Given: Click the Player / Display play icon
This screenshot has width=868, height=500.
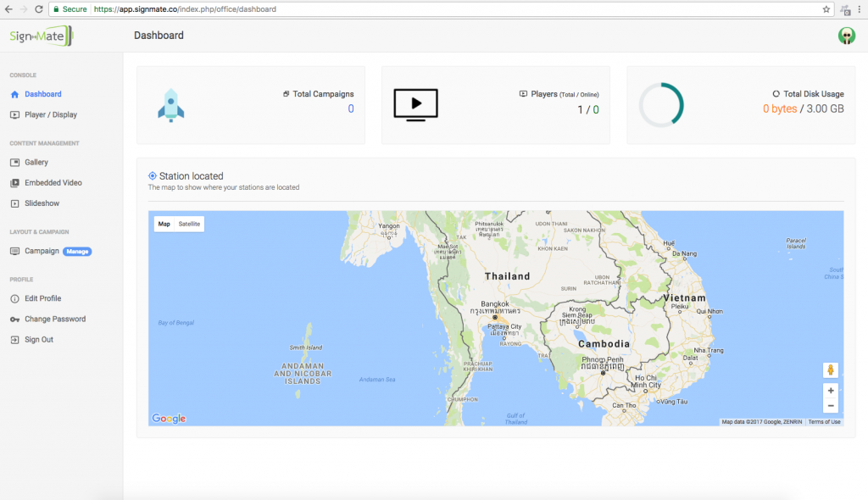Looking at the screenshot, I should (15, 114).
